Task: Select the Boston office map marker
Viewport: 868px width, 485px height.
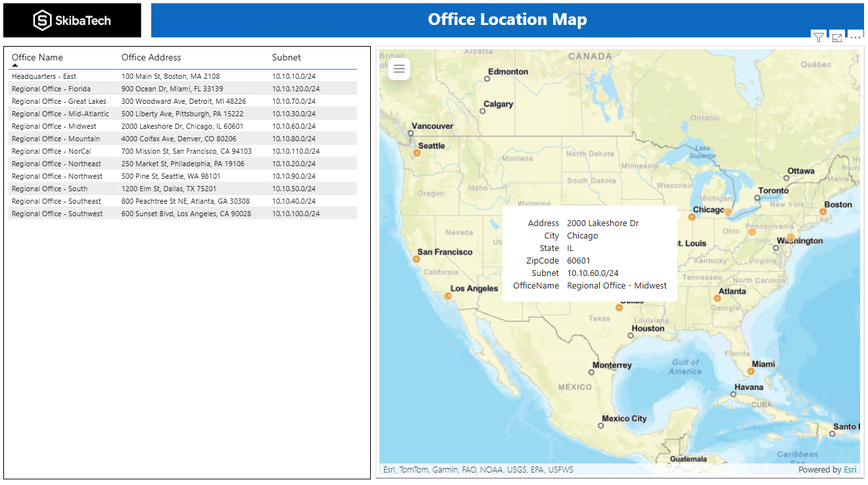Action: pyautogui.click(x=823, y=212)
